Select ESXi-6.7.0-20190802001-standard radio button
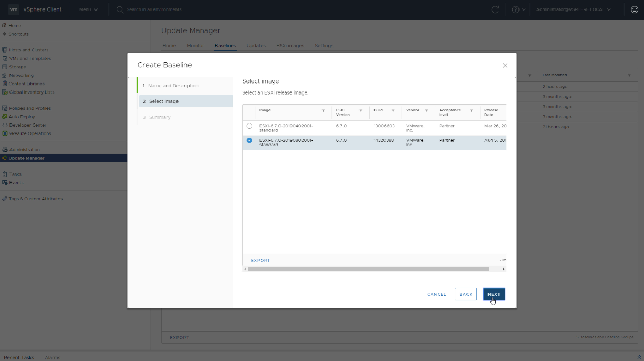 (249, 140)
